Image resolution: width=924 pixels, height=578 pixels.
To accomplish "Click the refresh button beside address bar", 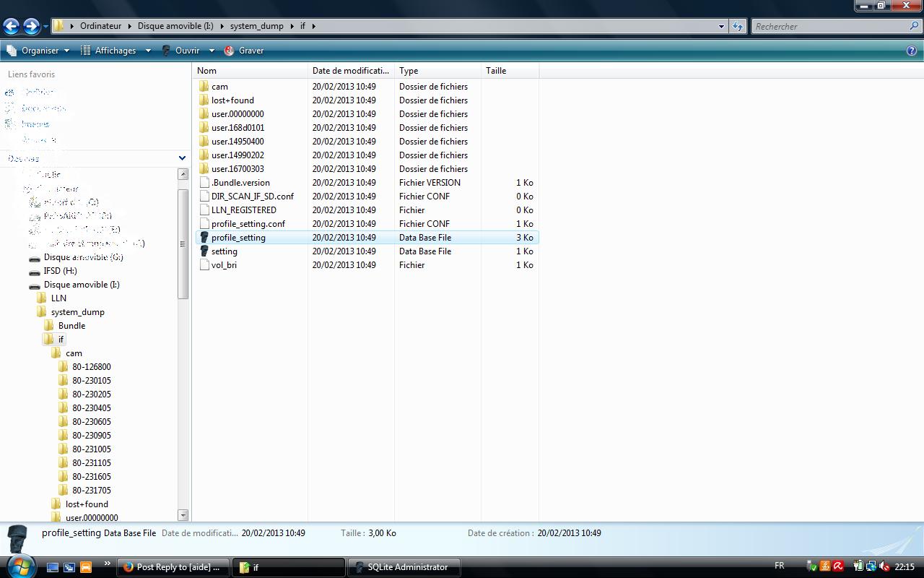I will [737, 27].
